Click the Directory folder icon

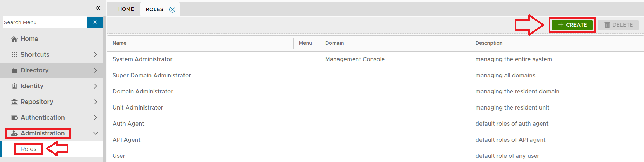pos(14,70)
